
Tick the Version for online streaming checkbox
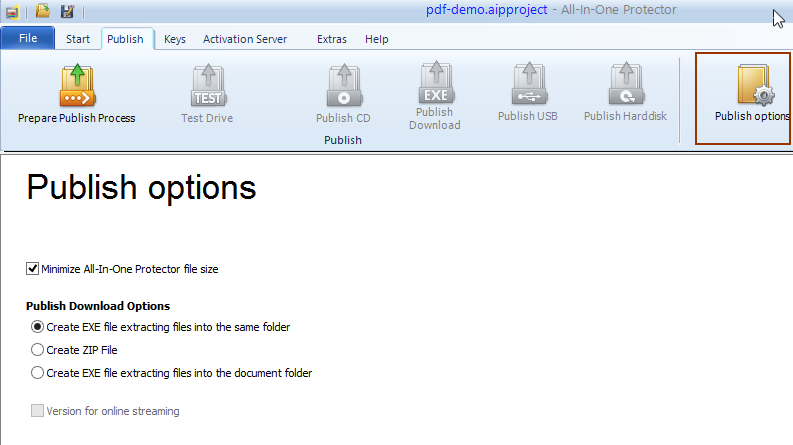(x=37, y=411)
